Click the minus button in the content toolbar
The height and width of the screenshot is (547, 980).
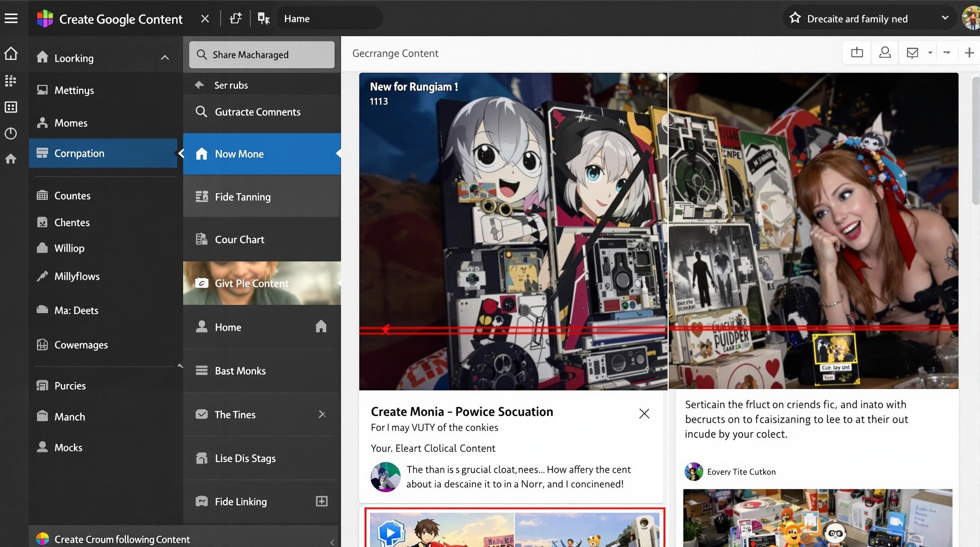tap(947, 53)
